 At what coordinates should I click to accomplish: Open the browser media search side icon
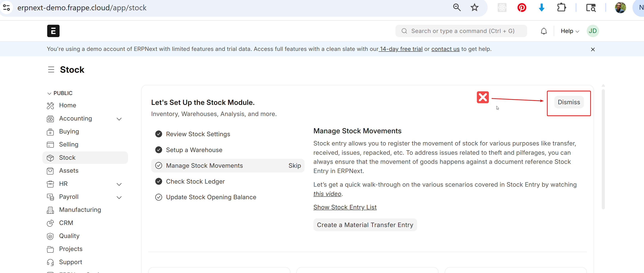(591, 7)
